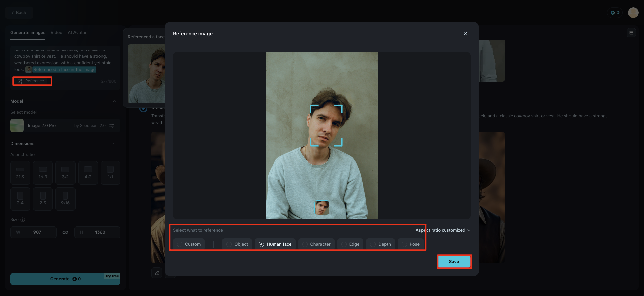Show the Size info tooltip icon
Screen dimensions: 644x296
click(x=23, y=220)
